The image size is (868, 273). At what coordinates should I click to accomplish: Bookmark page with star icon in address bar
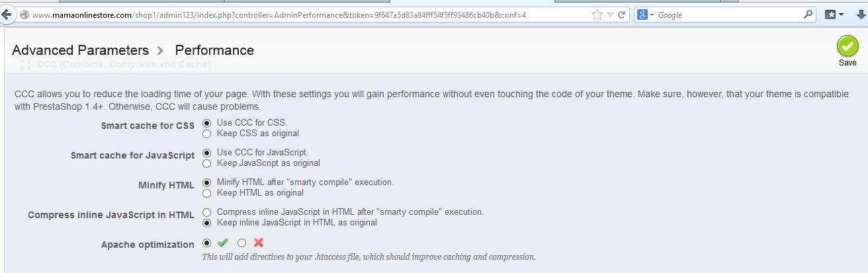(x=597, y=15)
